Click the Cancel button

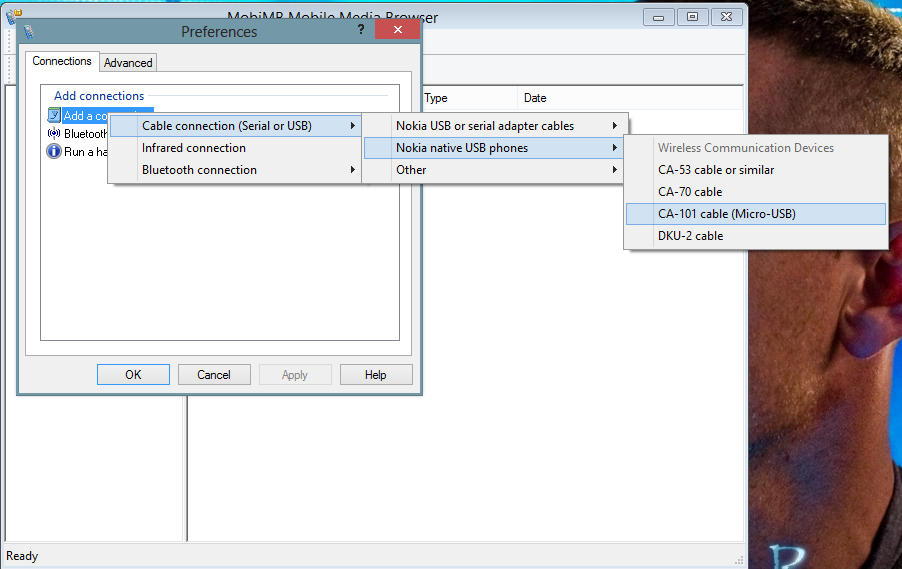pos(214,375)
